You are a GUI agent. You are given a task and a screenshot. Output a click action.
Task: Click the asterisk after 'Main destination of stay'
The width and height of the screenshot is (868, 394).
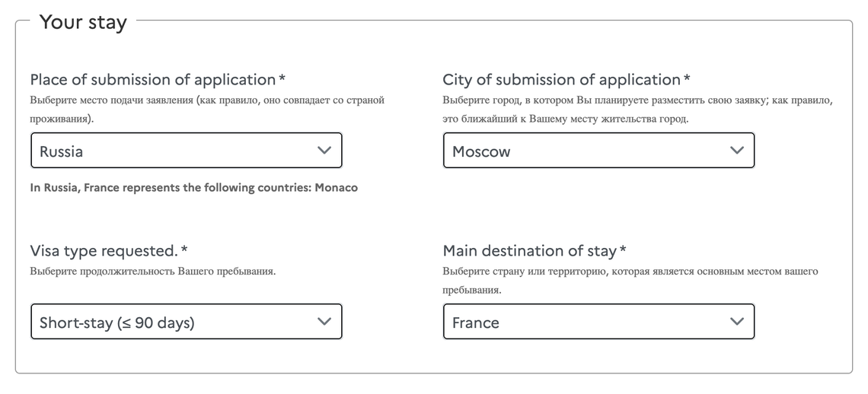click(623, 250)
